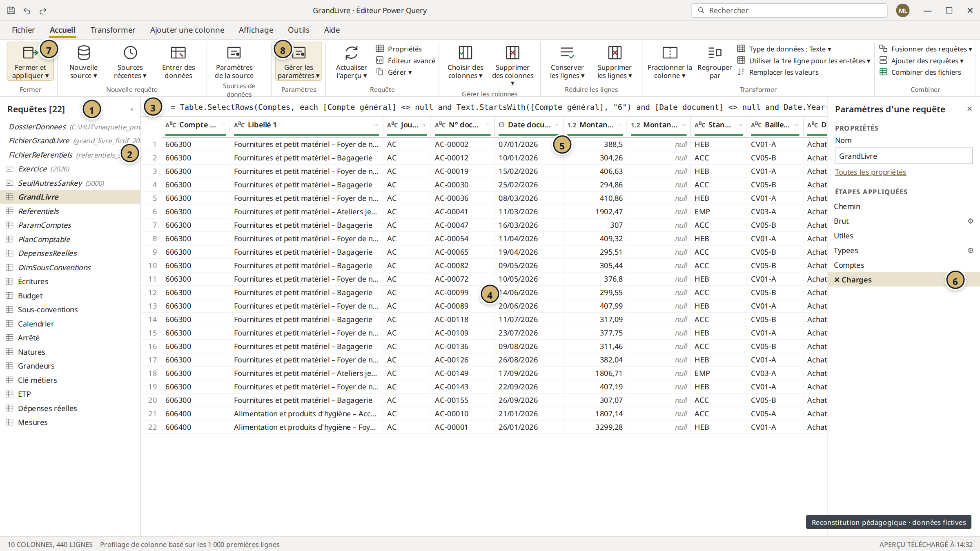Open Ajouter une colonne tab
This screenshot has height=551, width=980.
click(187, 30)
